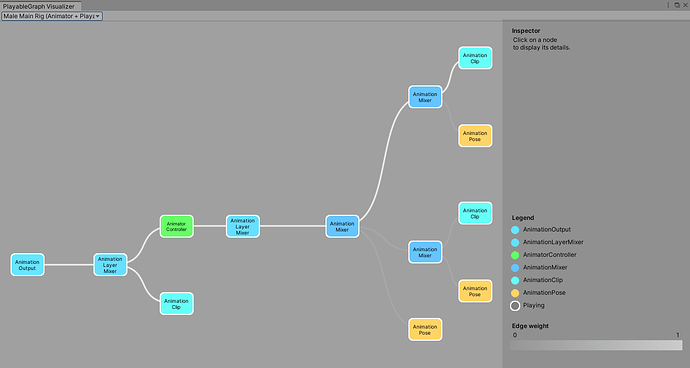Select the Animation Pose node under the upper mixer

coord(475,136)
